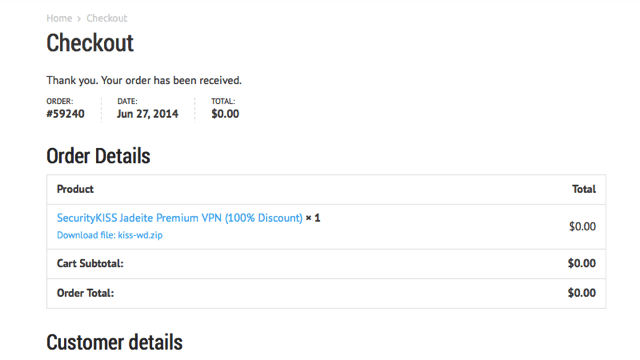Open SecurityKISS Jadeite Premium VPN product link
This screenshot has width=640, height=360.
tap(180, 218)
